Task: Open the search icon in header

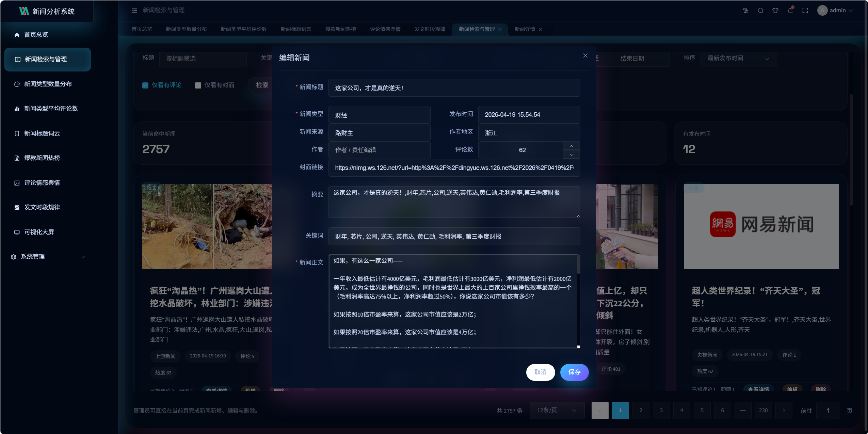Action: tap(760, 11)
